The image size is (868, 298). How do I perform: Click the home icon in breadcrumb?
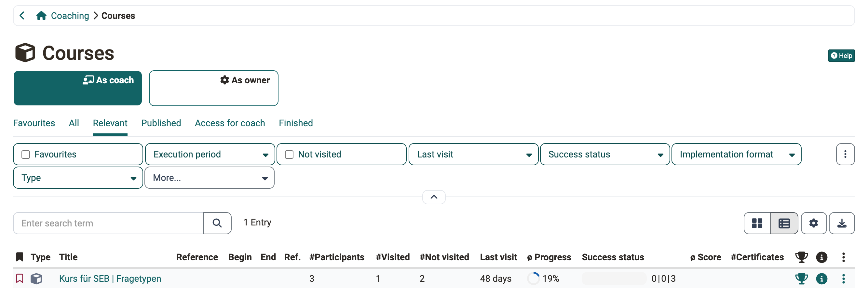(x=41, y=16)
